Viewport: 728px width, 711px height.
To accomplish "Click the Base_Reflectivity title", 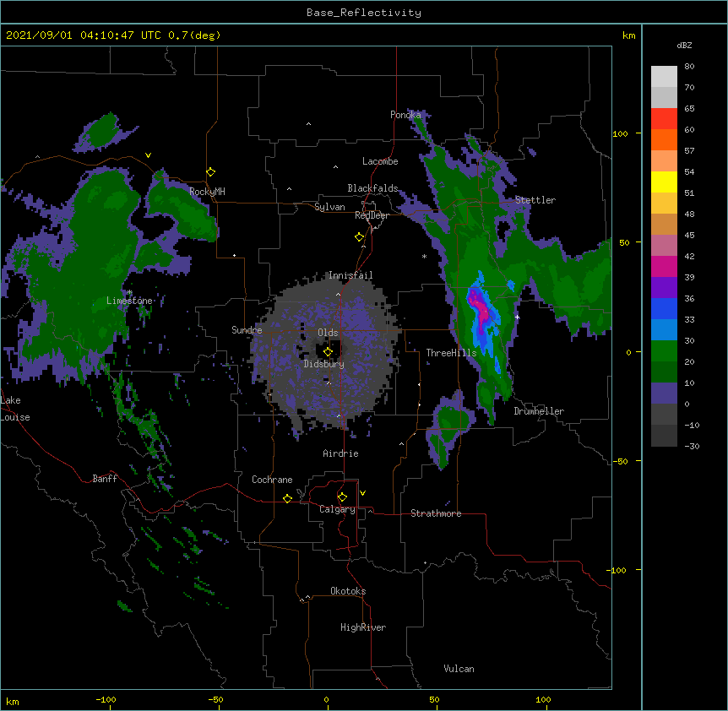I will pyautogui.click(x=364, y=13).
